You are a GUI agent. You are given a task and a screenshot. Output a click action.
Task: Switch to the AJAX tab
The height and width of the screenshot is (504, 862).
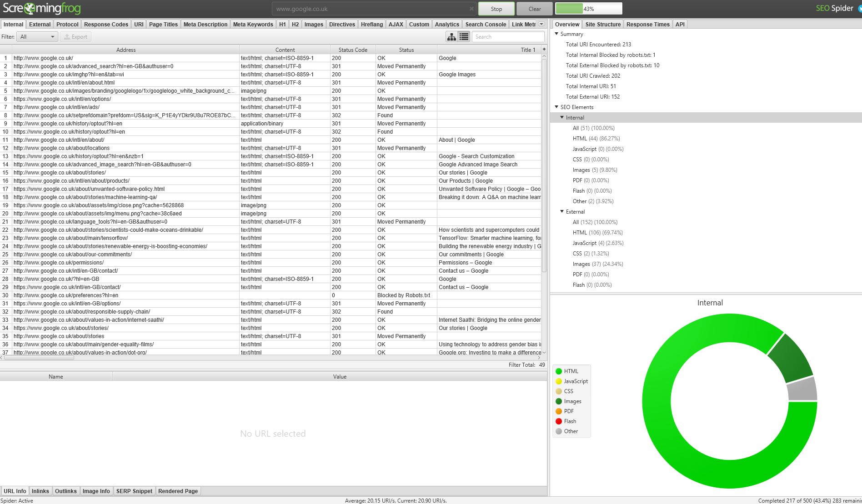[396, 25]
